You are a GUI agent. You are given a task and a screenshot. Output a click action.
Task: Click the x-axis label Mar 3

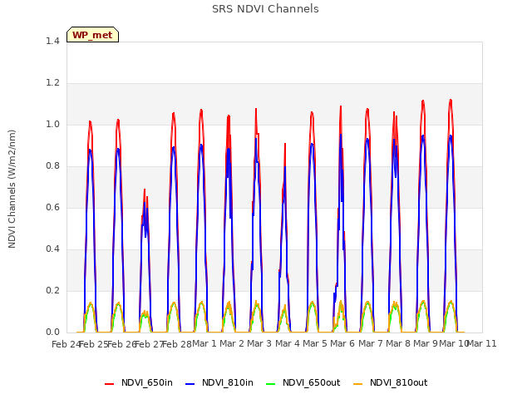259,344
